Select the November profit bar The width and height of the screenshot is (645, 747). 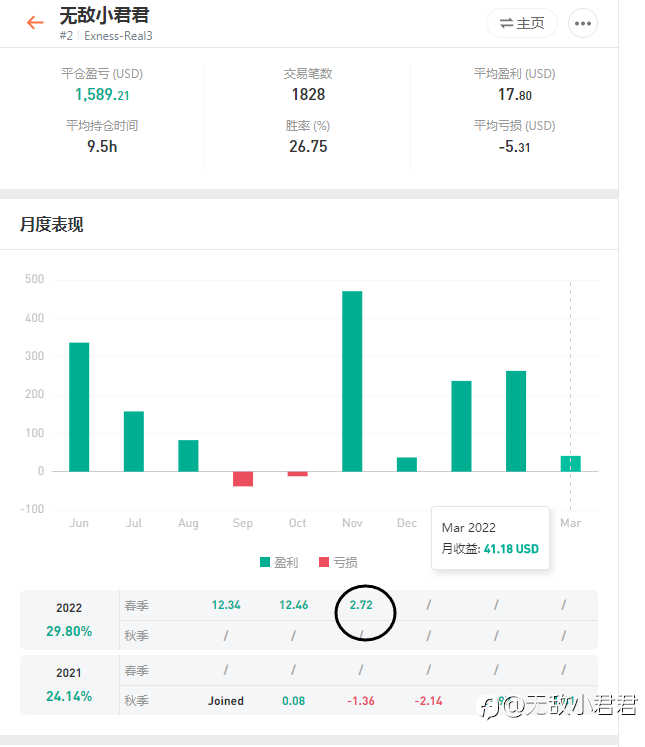(352, 381)
